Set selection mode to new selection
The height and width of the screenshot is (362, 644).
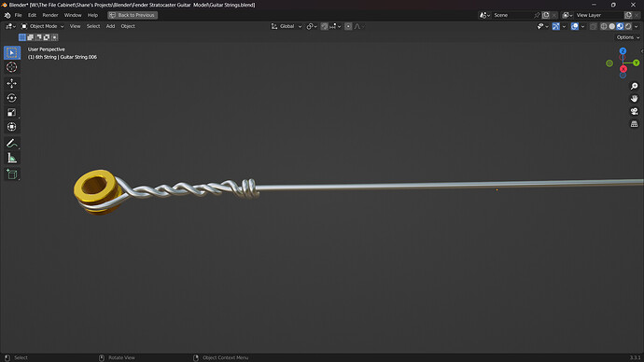(22, 37)
